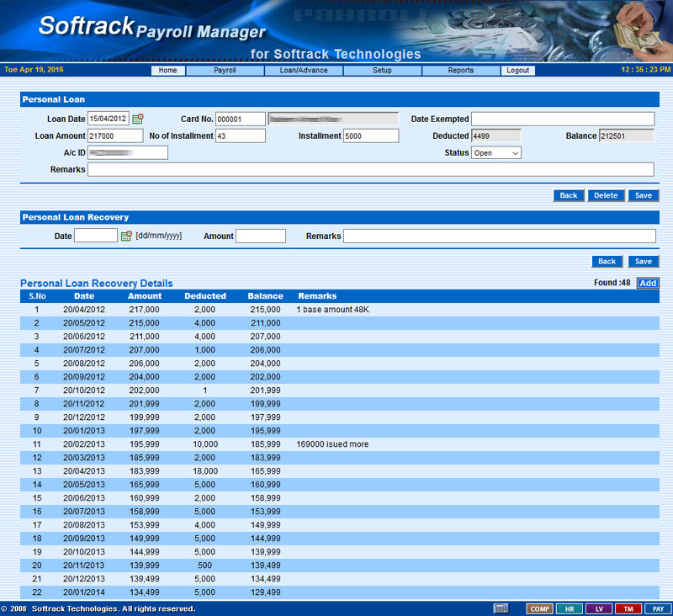Save the Personal Loan Recovery entry
673x616 pixels.
tap(643, 262)
